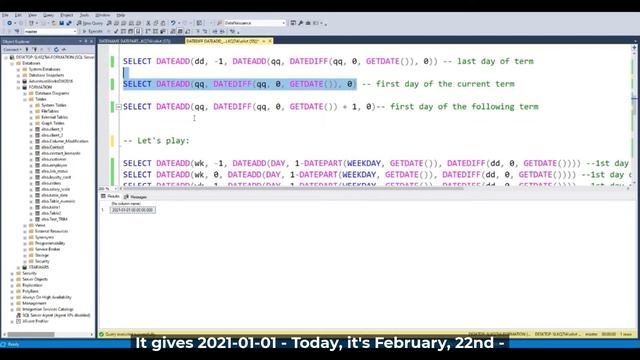The height and width of the screenshot is (360, 640).
Task: Collapse the Databases folder node
Action: point(12,64)
